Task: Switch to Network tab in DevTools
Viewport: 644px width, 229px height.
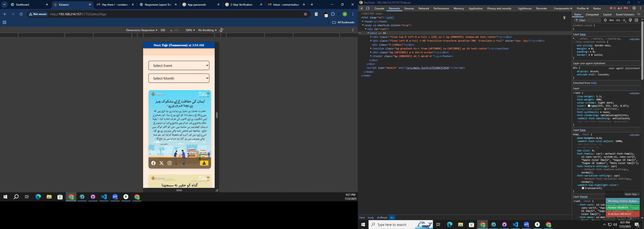Action: (x=424, y=8)
